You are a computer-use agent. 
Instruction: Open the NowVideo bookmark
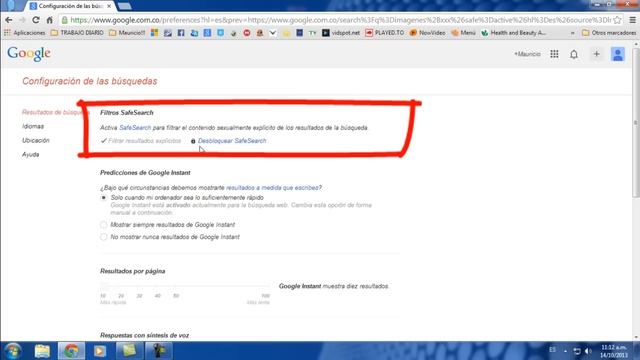pos(427,33)
